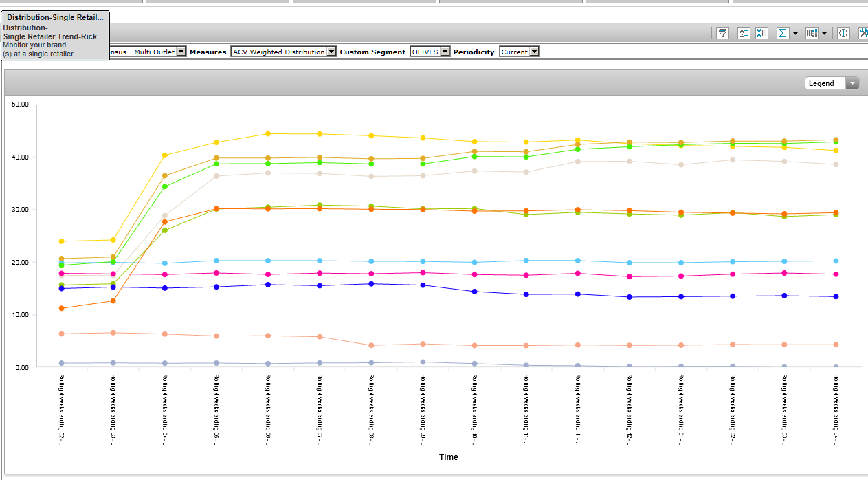Click the Time axis title
This screenshot has width=868, height=480.
[448, 457]
